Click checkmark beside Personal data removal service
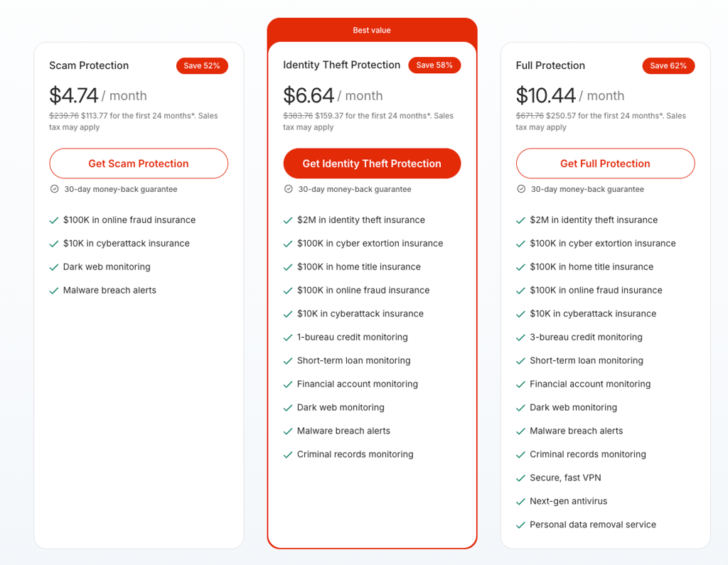 520,525
